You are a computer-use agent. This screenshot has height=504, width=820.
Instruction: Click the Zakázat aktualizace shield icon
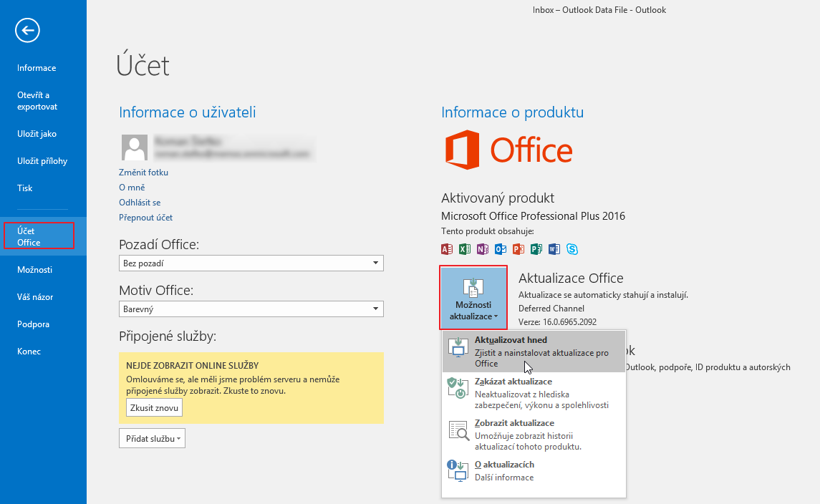pos(458,389)
